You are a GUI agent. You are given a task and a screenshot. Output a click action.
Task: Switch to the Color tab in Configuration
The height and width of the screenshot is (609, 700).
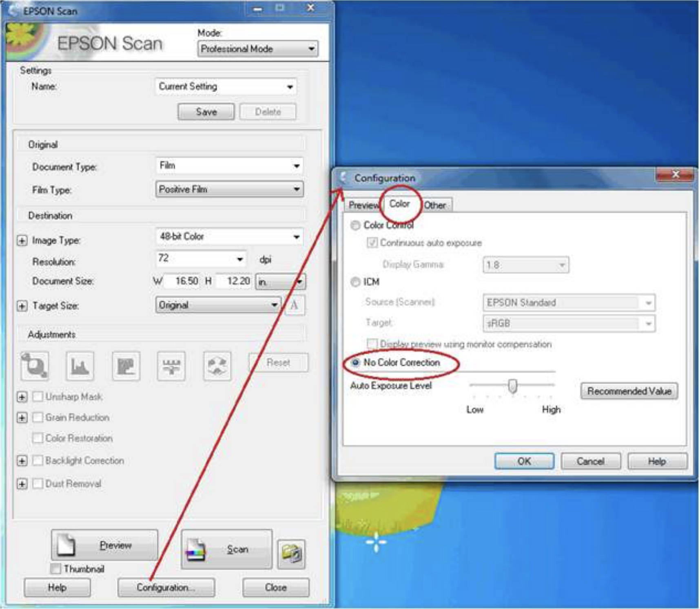(x=399, y=204)
